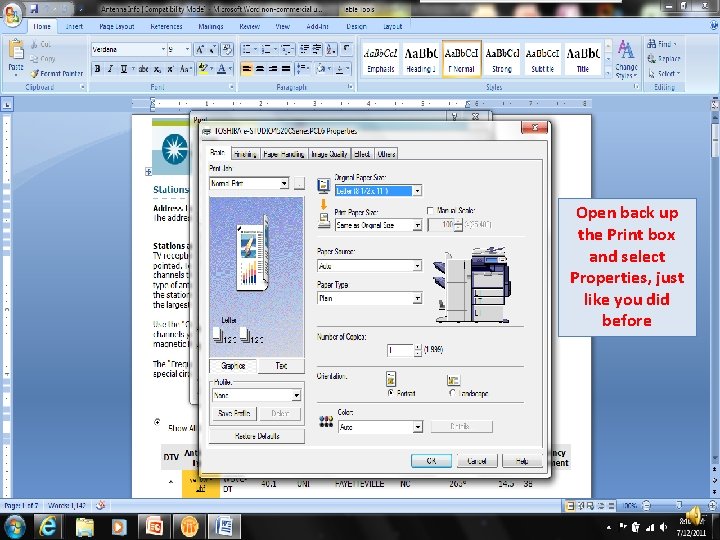The width and height of the screenshot is (720, 540).
Task: Click the Number of Copies spinner arrows
Action: [x=417, y=350]
